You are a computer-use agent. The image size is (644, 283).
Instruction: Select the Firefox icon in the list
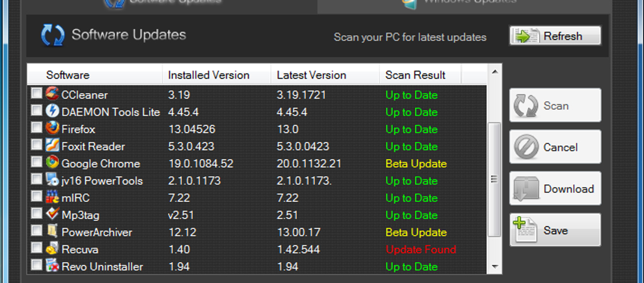coord(52,128)
